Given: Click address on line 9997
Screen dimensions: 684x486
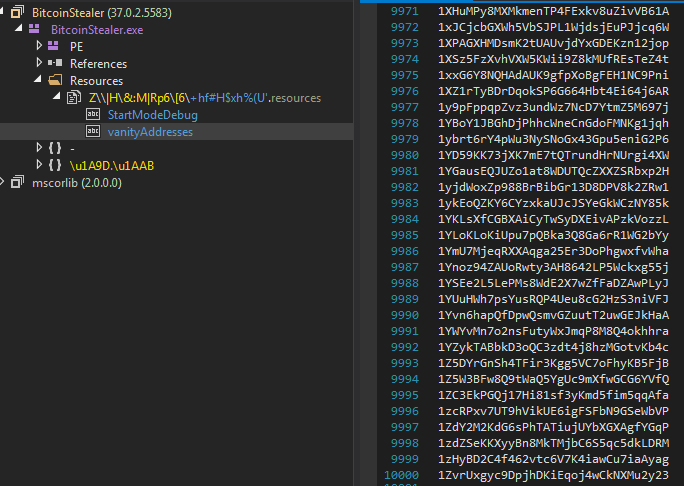Looking at the screenshot, I should pyautogui.click(x=553, y=427).
